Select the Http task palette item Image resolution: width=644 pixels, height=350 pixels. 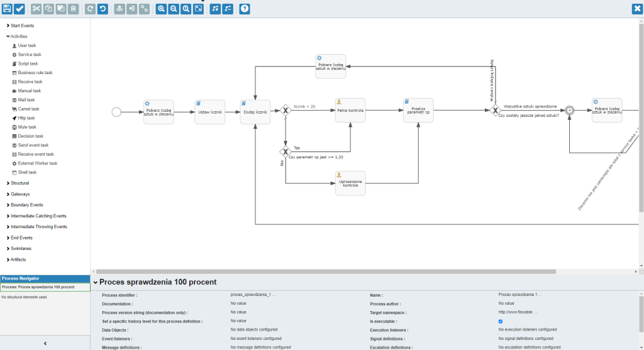(23, 118)
